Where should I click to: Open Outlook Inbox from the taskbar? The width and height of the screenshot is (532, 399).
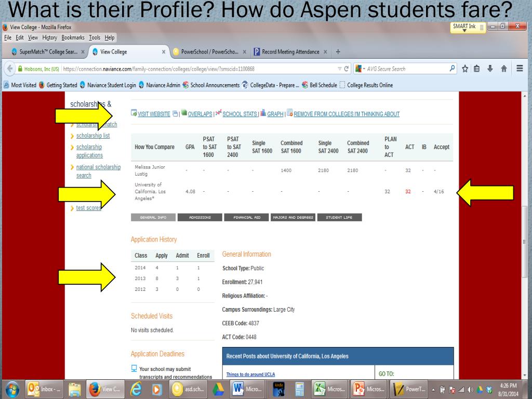click(x=45, y=389)
